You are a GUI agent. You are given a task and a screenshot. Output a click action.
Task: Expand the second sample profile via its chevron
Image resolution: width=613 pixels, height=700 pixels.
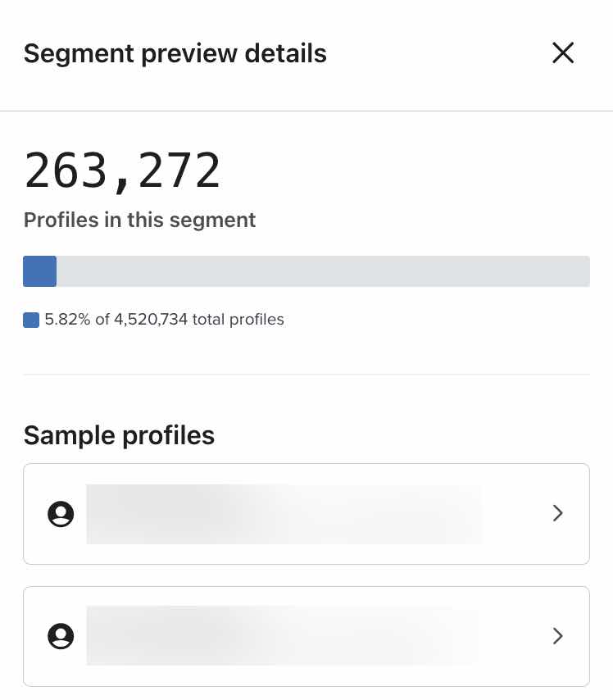click(x=558, y=636)
